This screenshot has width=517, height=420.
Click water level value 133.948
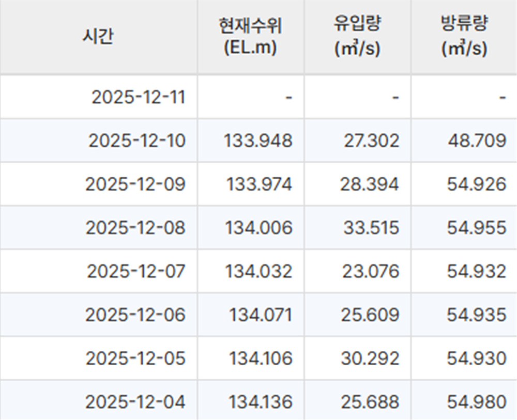(258, 141)
